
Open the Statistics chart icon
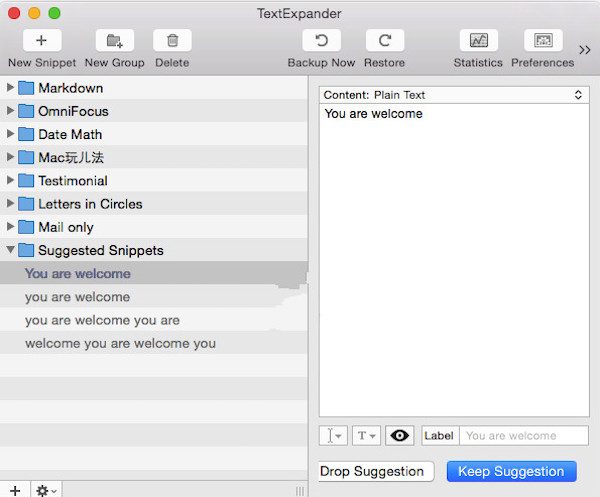(478, 40)
